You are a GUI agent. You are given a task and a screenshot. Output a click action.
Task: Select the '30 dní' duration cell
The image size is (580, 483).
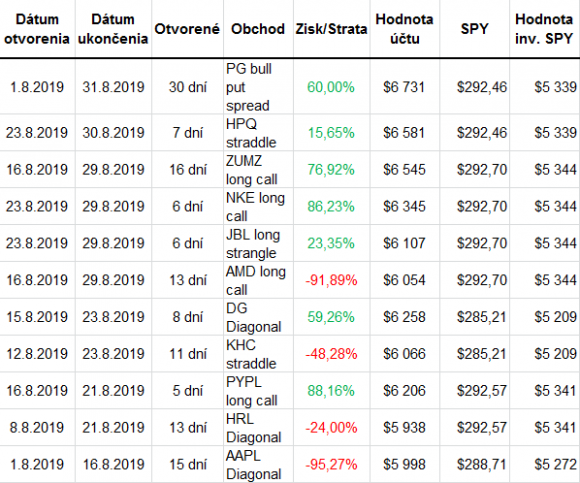187,87
